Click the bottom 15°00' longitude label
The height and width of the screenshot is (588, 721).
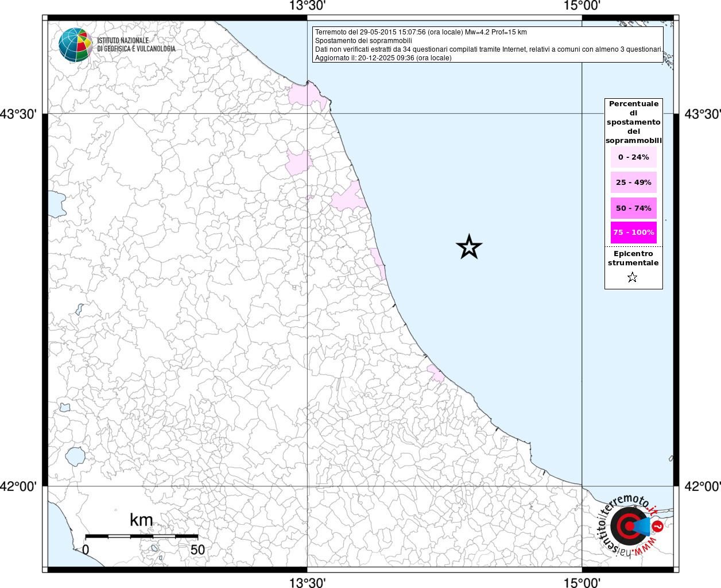pyautogui.click(x=582, y=582)
